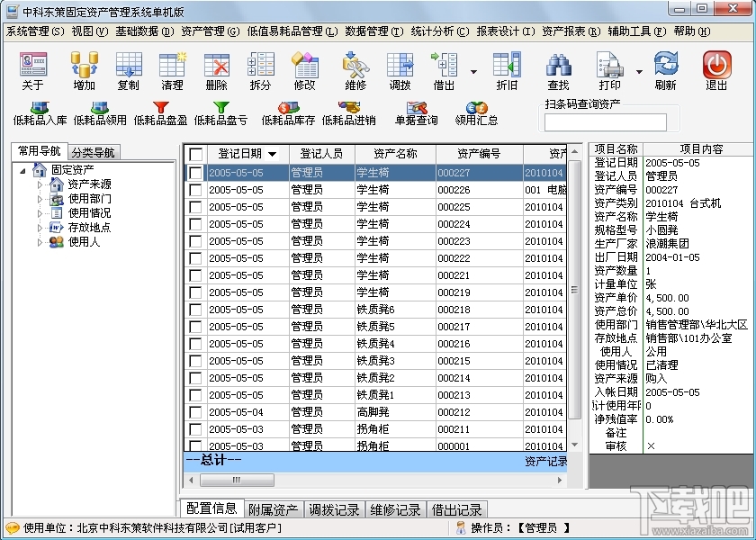Expand the 使用人 tree node
756x540 pixels.
pyautogui.click(x=40, y=242)
